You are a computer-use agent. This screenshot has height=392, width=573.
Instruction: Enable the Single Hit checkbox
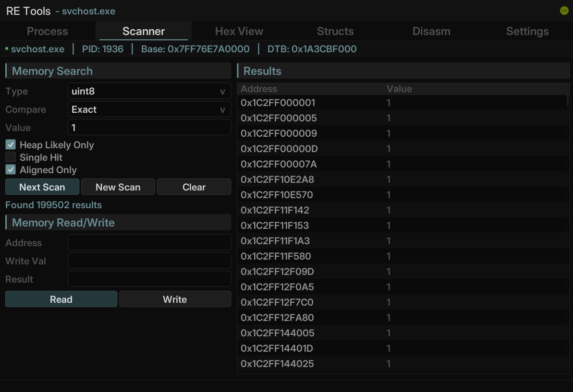[x=11, y=157]
